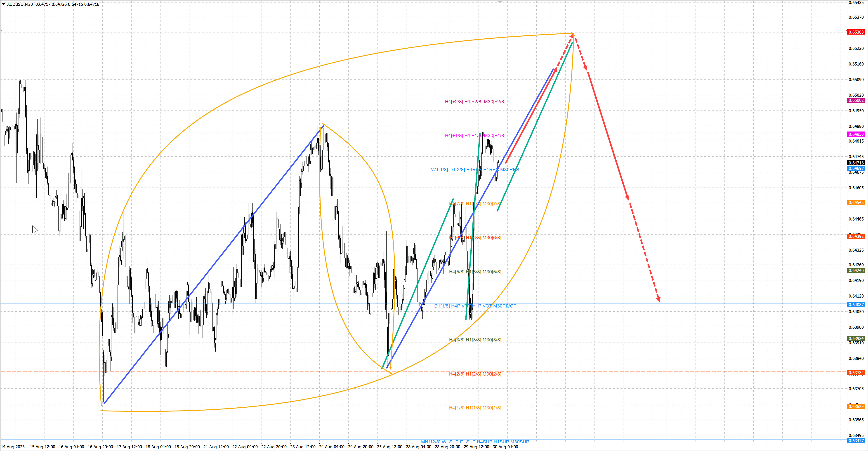Select the H4[+2/8] H1[+2/8] M30[+2/8] level label
This screenshot has width=868, height=451.
coord(475,102)
